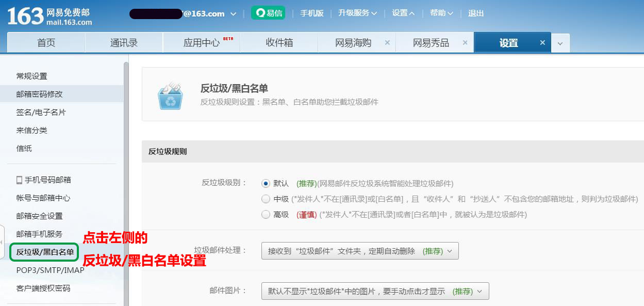The height and width of the screenshot is (306, 644).
Task: Open the 升级服务 menu
Action: click(x=357, y=13)
